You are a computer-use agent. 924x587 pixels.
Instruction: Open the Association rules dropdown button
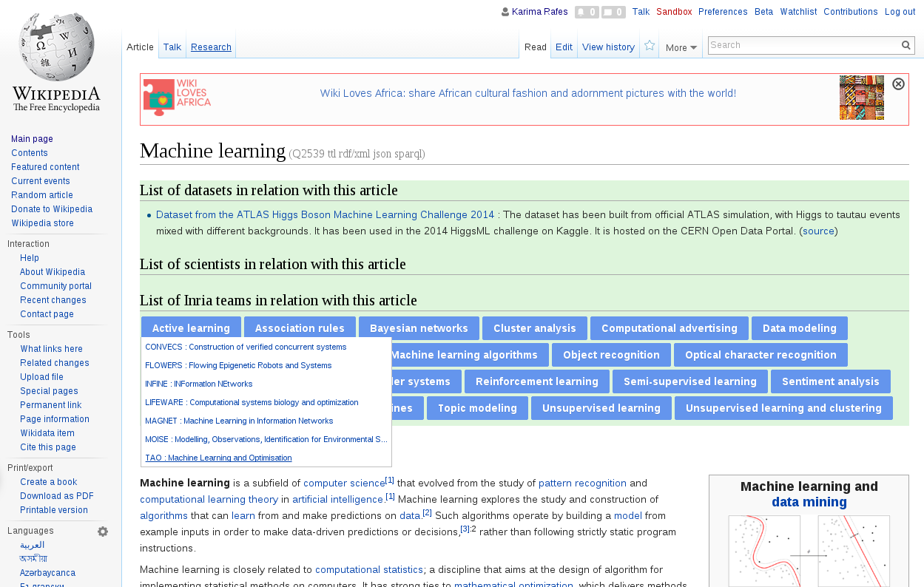pos(300,328)
